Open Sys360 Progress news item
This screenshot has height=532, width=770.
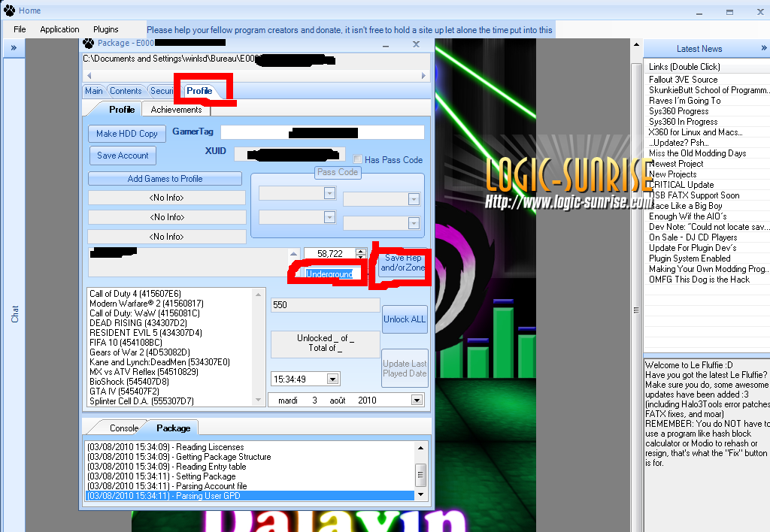679,111
